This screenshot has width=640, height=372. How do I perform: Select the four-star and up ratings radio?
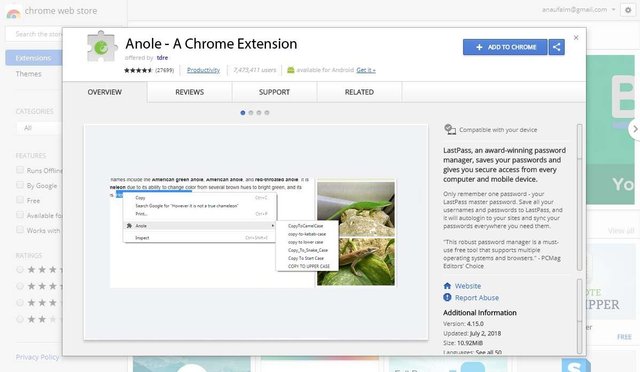(x=20, y=286)
